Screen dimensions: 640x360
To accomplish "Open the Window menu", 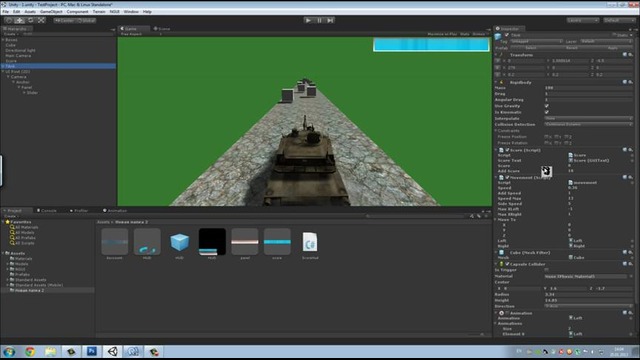I will tap(131, 12).
